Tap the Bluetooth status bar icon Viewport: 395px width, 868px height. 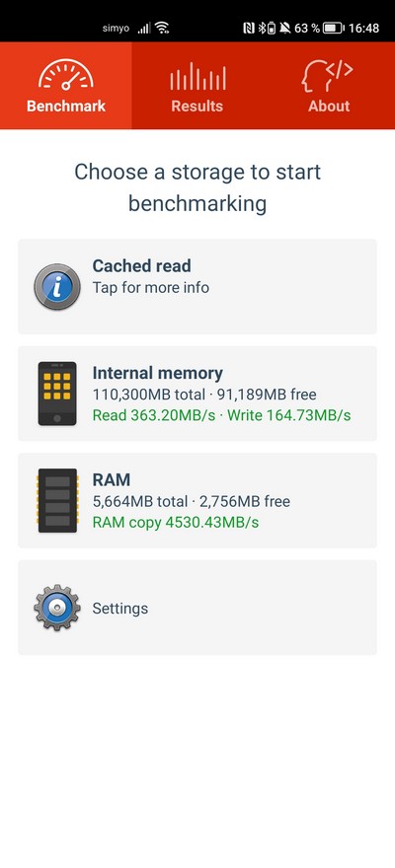[x=262, y=28]
